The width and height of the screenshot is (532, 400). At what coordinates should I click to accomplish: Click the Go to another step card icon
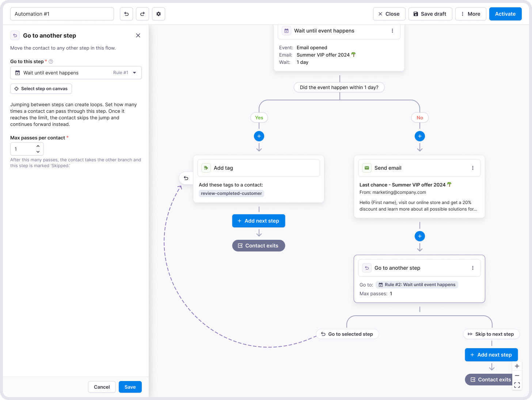pos(367,268)
